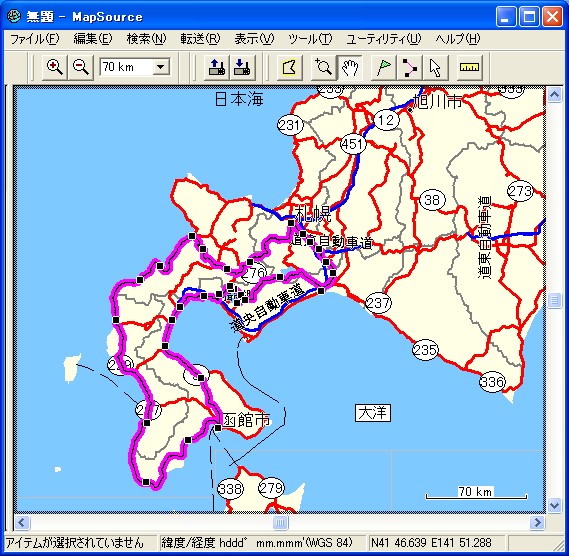This screenshot has height=556, width=569.
Task: Click the アイテムが選択されていません status message
Action: tap(75, 543)
